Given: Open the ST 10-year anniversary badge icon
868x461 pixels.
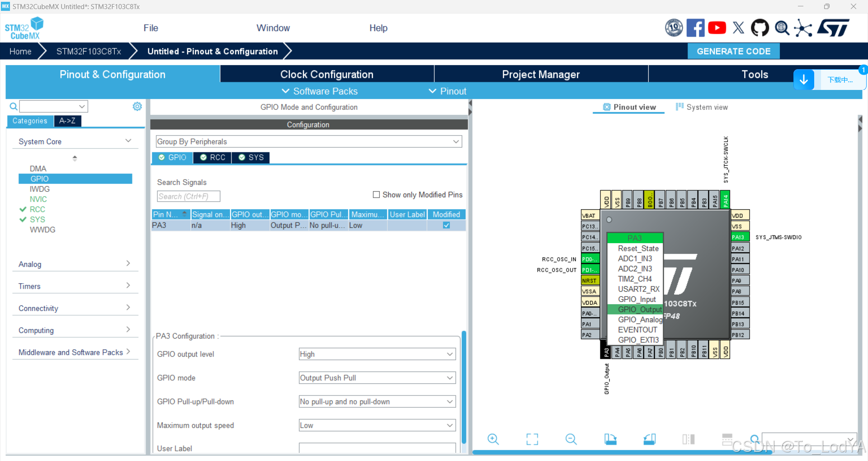Looking at the screenshot, I should click(x=674, y=28).
